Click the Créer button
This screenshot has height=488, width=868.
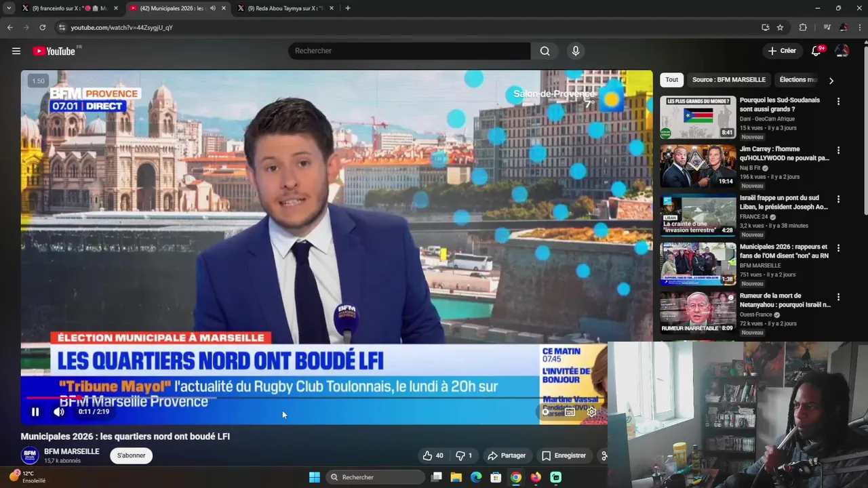tap(782, 51)
